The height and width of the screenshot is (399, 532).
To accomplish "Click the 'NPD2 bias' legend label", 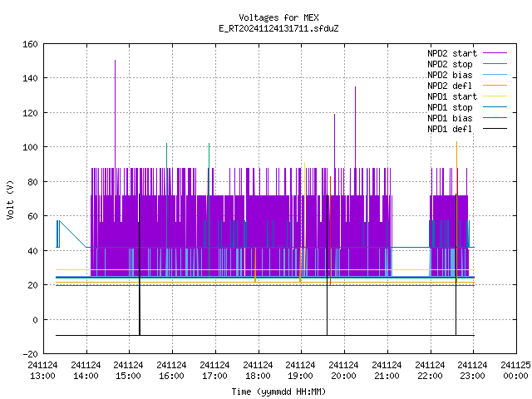I will tap(450, 75).
